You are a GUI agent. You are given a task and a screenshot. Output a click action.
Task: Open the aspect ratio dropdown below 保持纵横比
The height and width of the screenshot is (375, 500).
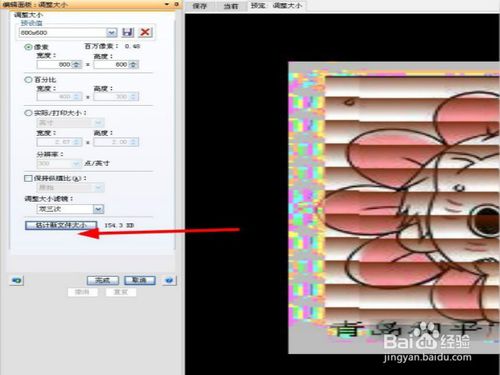tap(99, 188)
